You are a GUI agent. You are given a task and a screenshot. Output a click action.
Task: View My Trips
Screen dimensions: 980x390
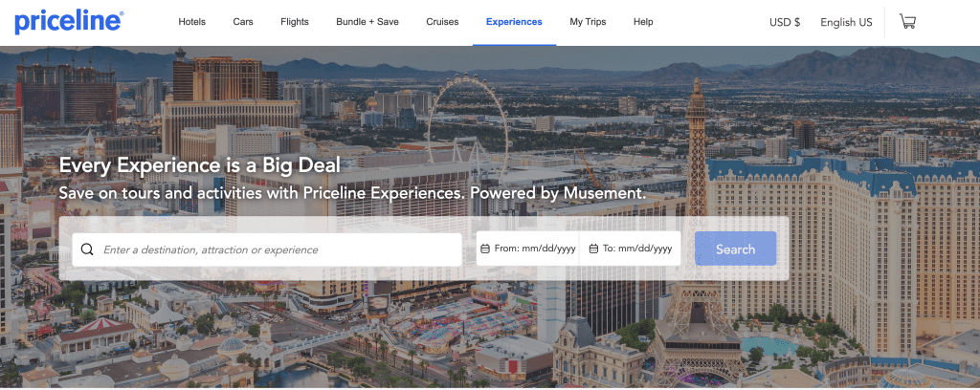(588, 22)
